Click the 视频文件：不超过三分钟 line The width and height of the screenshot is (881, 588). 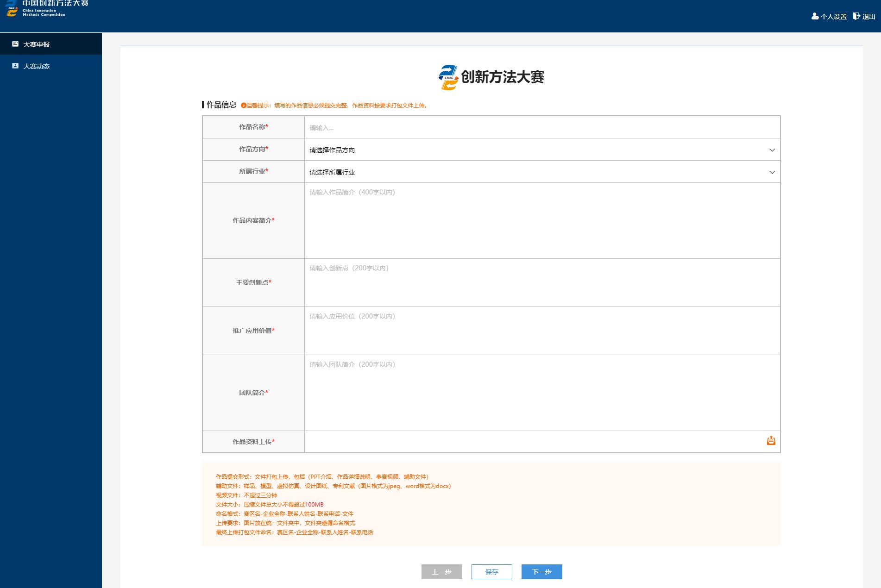[x=246, y=495]
